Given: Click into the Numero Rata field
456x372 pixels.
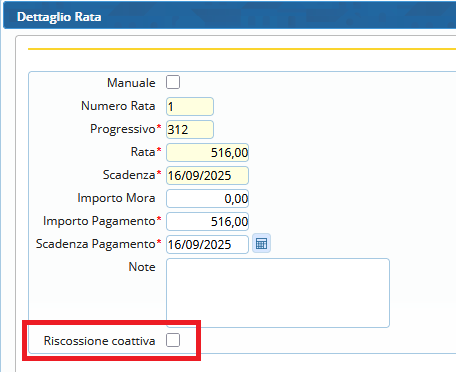Looking at the screenshot, I should click(x=190, y=107).
